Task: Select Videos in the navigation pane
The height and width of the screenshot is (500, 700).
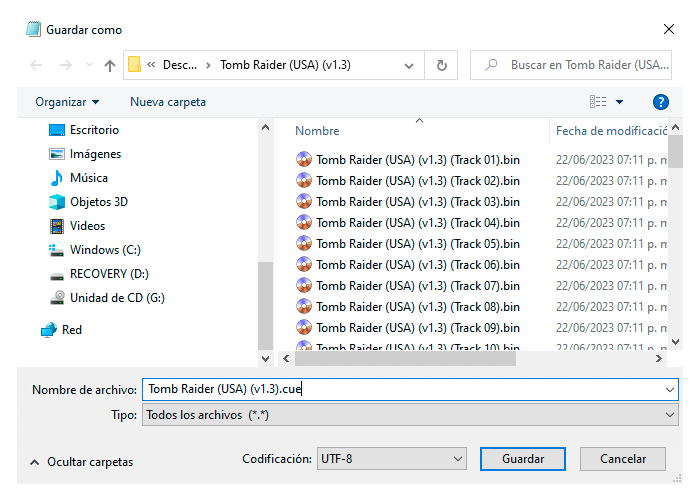Action: tap(88, 226)
